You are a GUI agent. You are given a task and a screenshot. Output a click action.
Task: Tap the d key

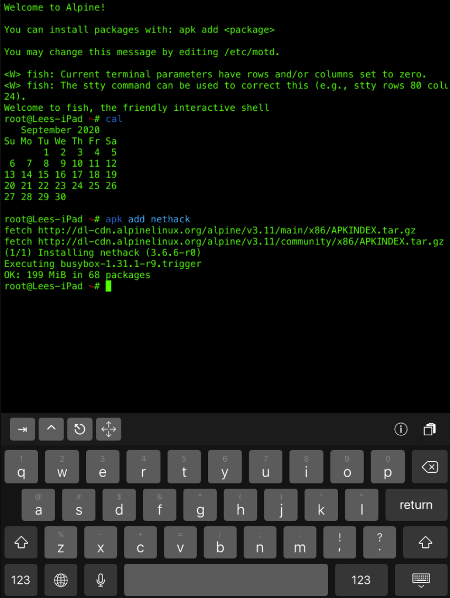tap(119, 505)
